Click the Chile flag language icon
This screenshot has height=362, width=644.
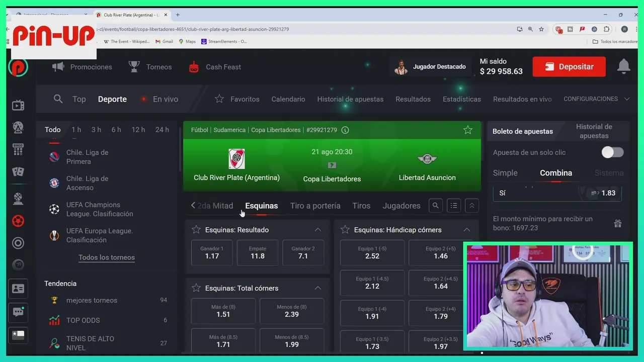[18, 335]
